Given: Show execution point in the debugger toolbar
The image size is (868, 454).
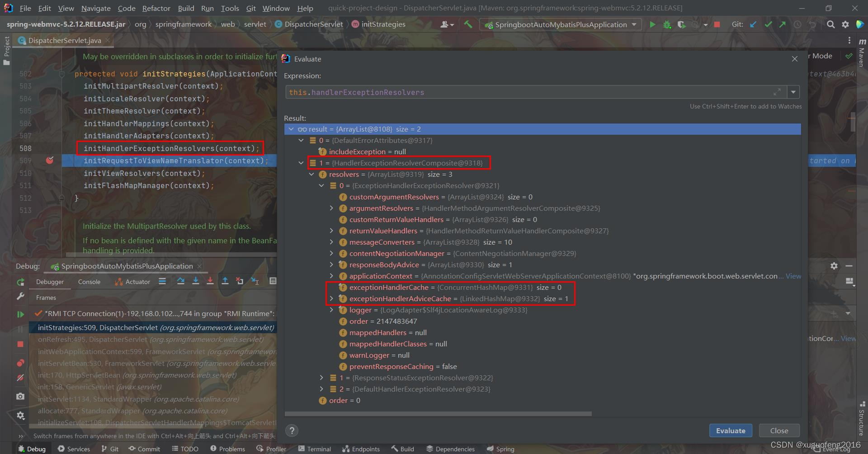Looking at the screenshot, I should click(x=162, y=281).
